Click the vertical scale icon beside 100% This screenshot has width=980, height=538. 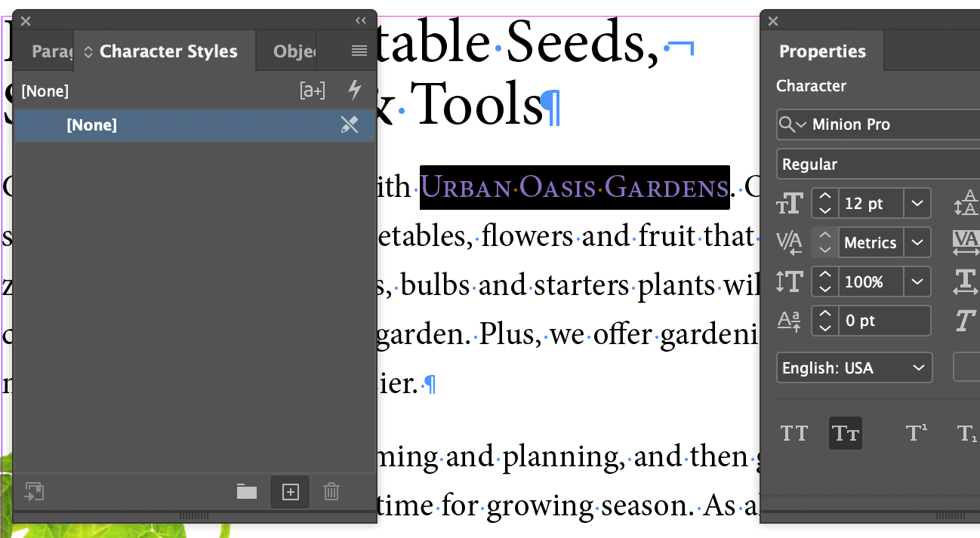click(790, 282)
